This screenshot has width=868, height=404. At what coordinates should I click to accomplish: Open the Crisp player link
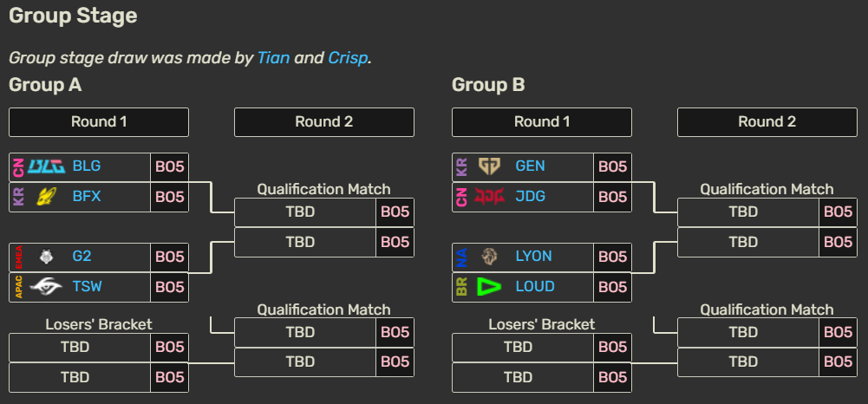(x=348, y=58)
